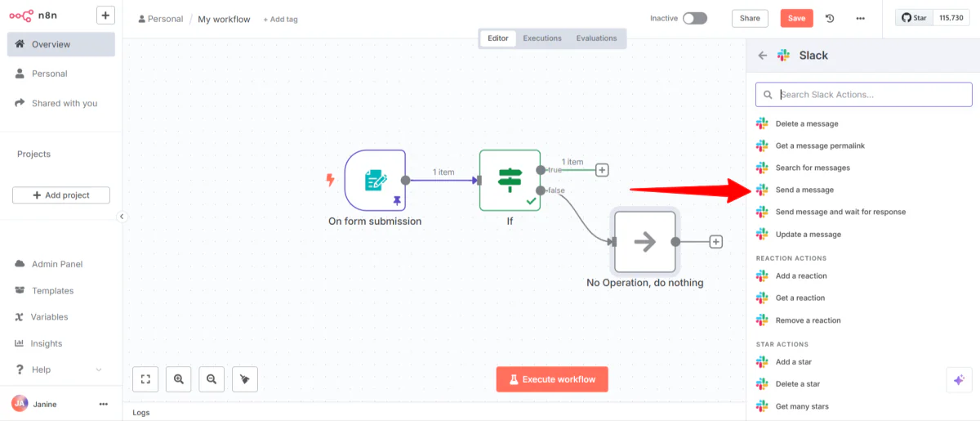Open workflow history icon
The width and height of the screenshot is (980, 421).
[831, 18]
